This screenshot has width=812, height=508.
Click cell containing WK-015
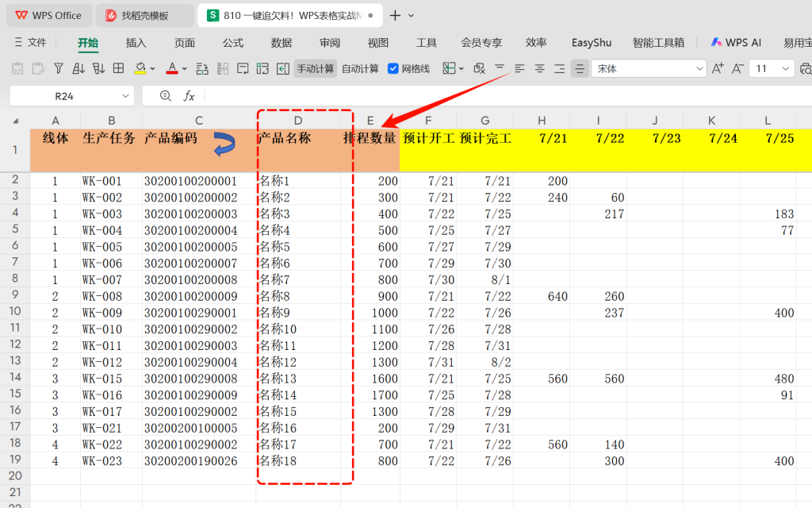111,379
